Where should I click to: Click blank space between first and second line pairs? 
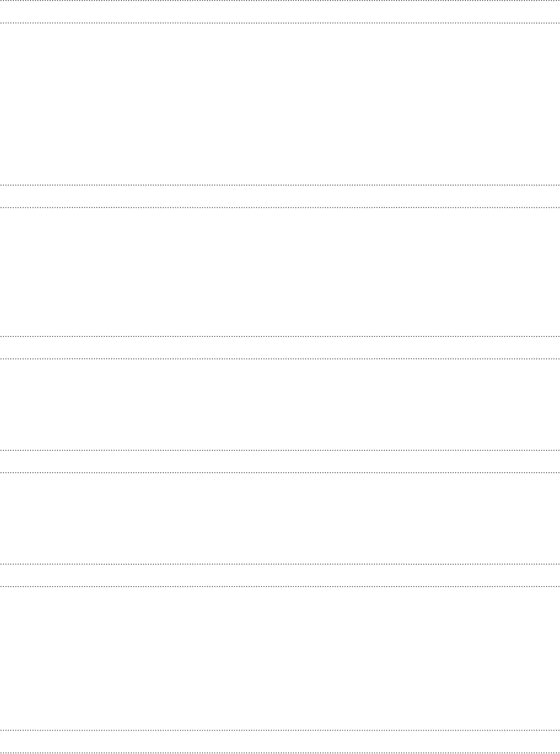(280, 104)
